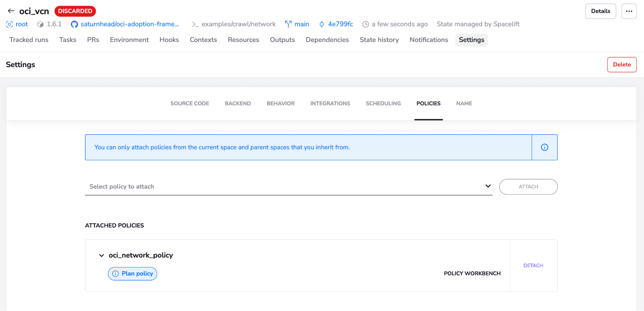Open the root space link
This screenshot has width=644, height=311.
pos(22,24)
